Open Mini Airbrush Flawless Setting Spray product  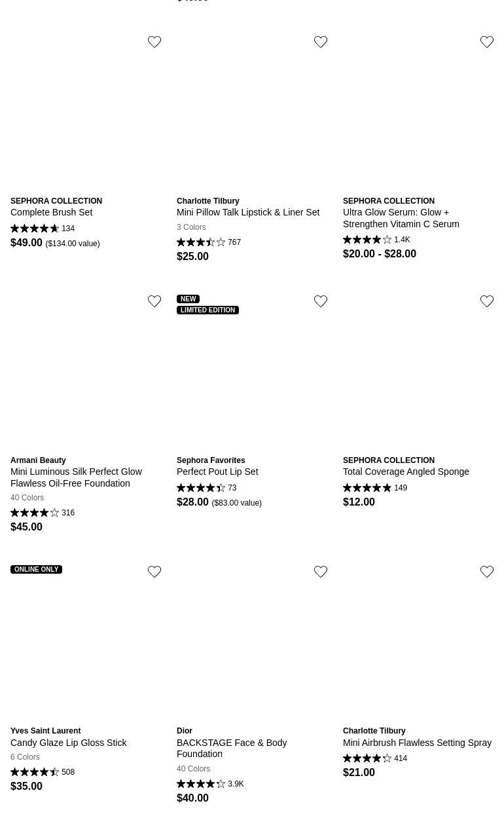click(417, 743)
